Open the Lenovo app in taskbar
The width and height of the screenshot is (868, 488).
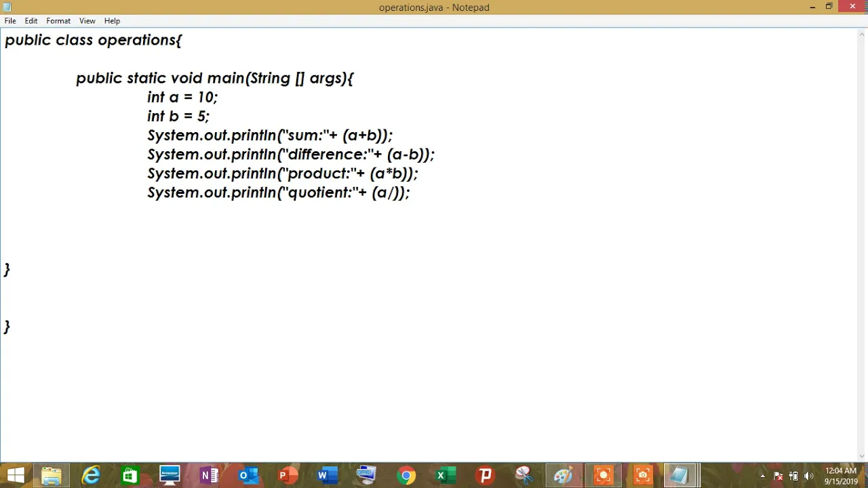pos(170,475)
